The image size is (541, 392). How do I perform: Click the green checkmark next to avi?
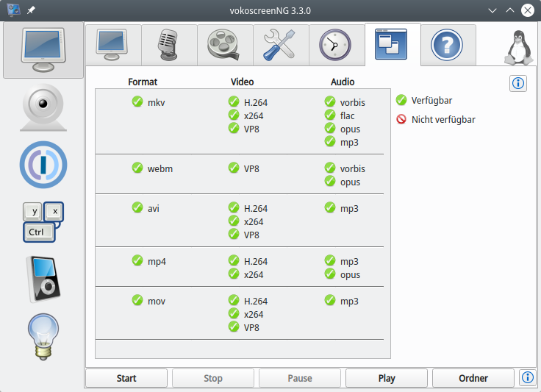point(137,207)
